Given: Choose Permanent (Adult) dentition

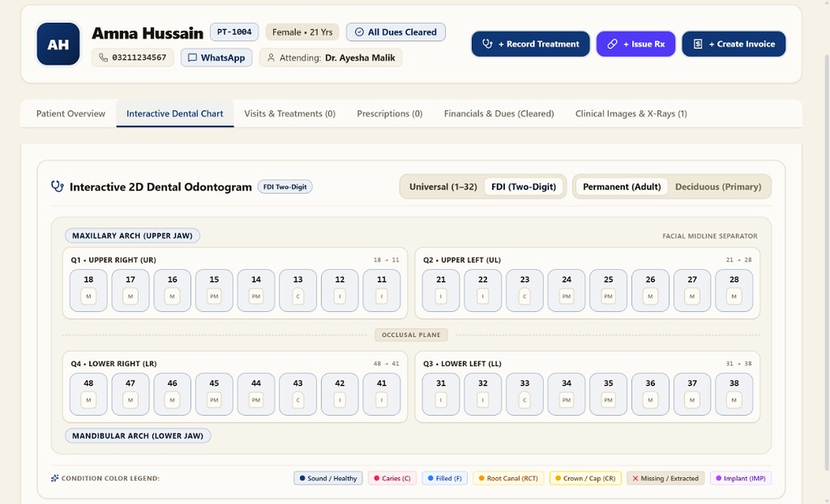Looking at the screenshot, I should [x=622, y=187].
